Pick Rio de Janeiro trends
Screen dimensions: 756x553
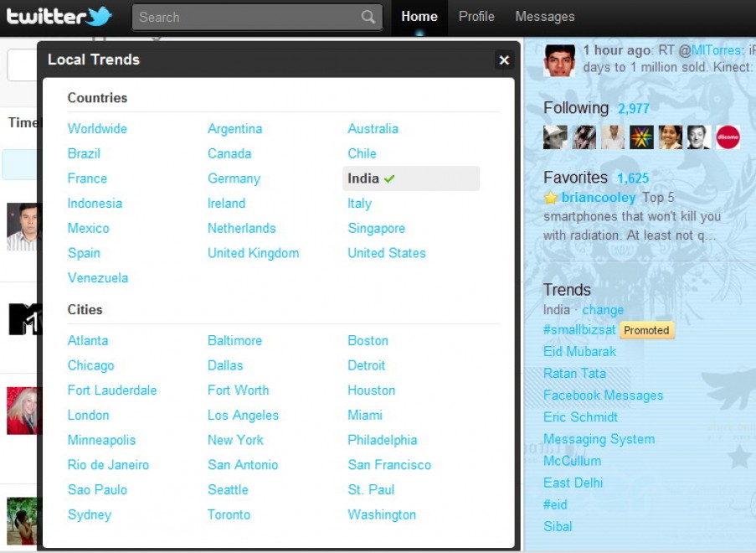(x=108, y=465)
